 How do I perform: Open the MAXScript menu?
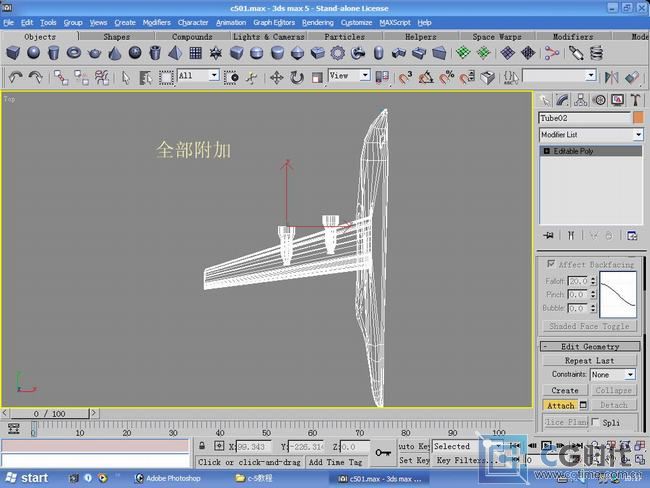395,22
